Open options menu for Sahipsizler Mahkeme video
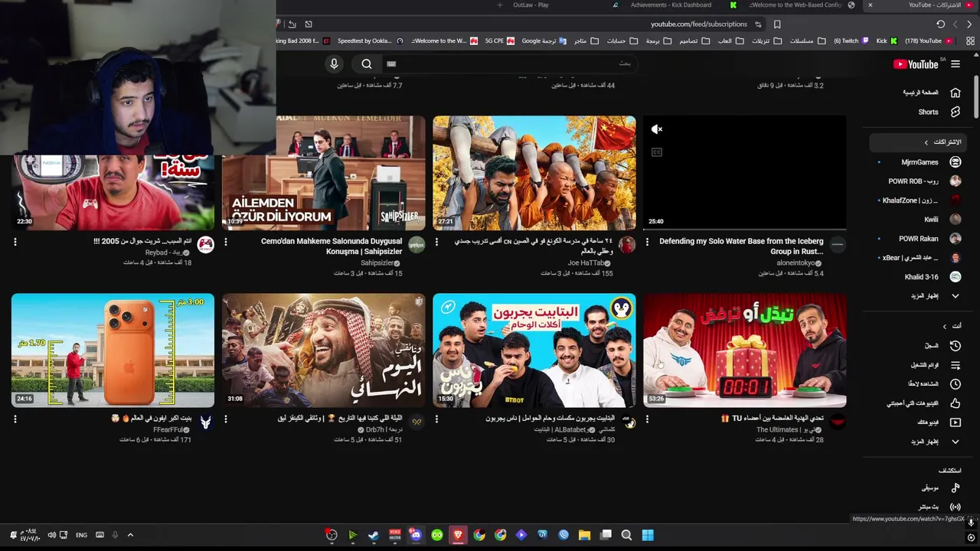980x551 pixels. click(226, 242)
